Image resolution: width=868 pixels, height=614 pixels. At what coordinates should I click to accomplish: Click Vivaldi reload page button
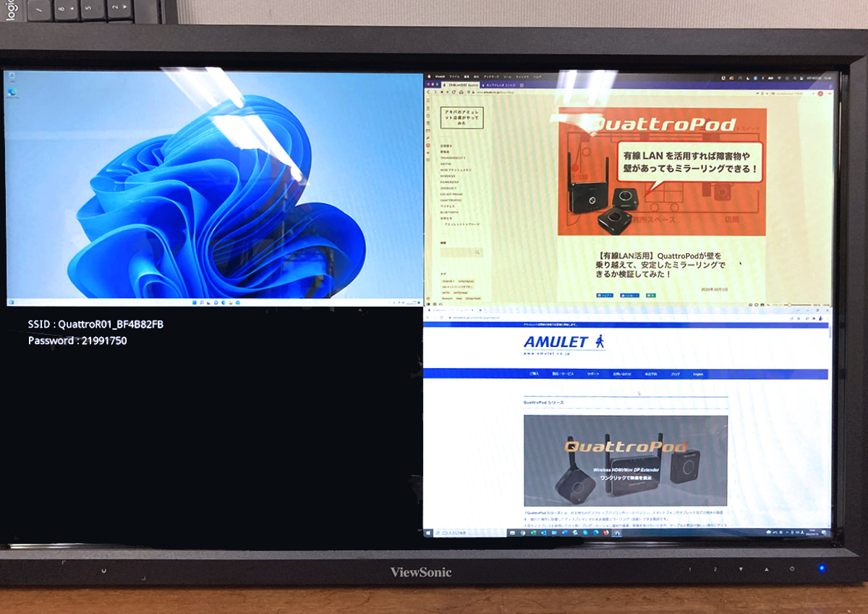point(454,93)
